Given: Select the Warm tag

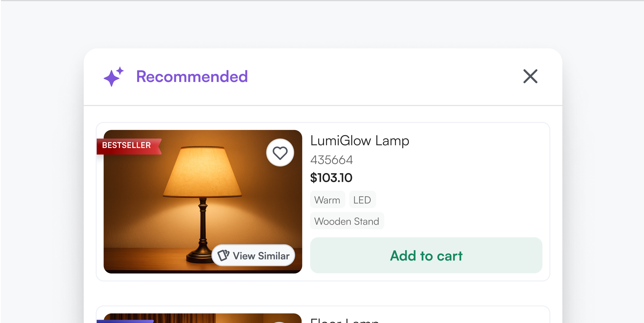Looking at the screenshot, I should click(x=327, y=200).
